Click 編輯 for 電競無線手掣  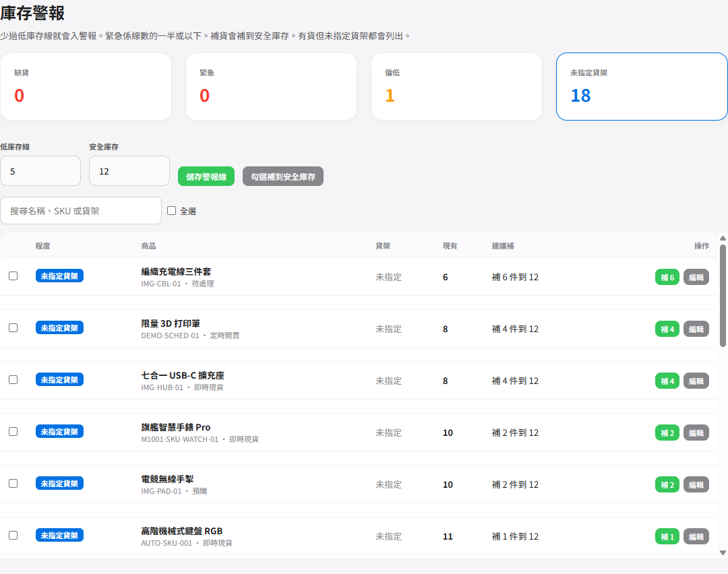[696, 485]
